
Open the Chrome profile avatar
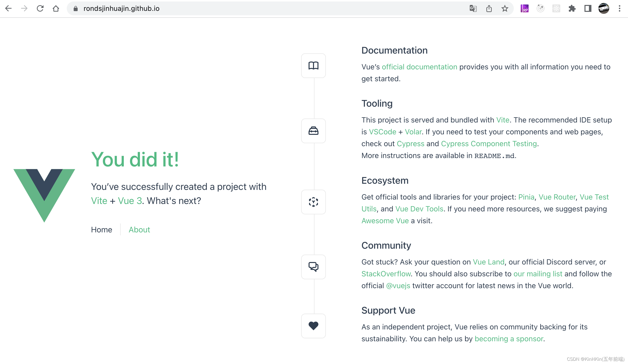(x=604, y=8)
